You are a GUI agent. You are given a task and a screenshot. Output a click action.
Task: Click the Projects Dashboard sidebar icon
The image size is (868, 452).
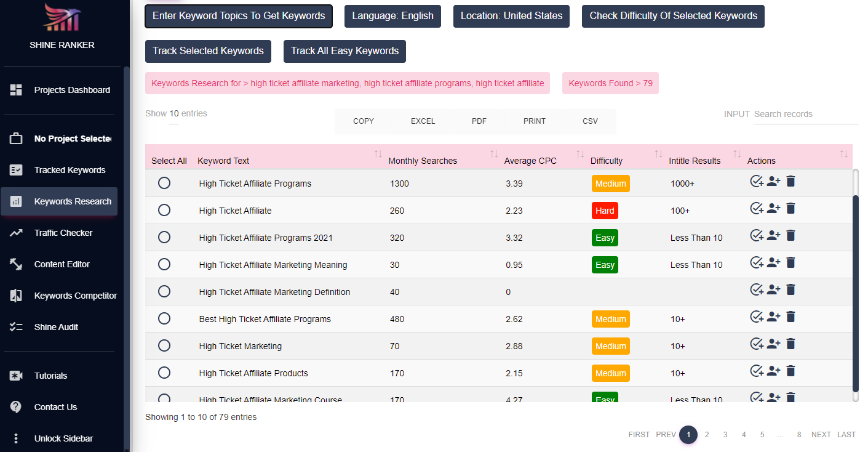(x=16, y=90)
